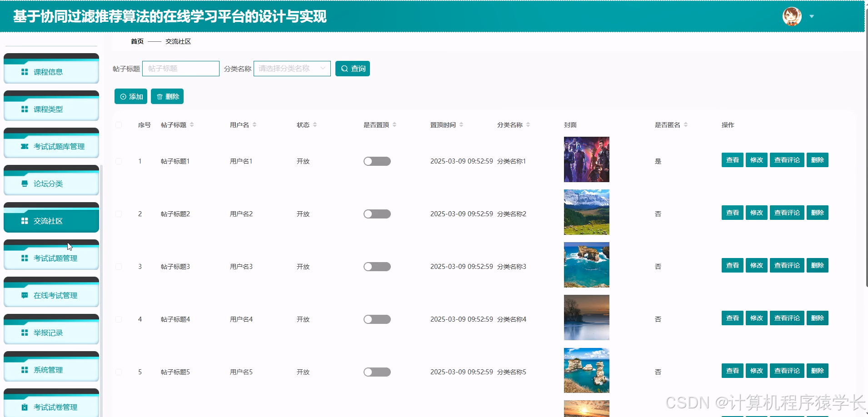
Task: Click the 论坛分类 sidebar icon
Action: [25, 184]
